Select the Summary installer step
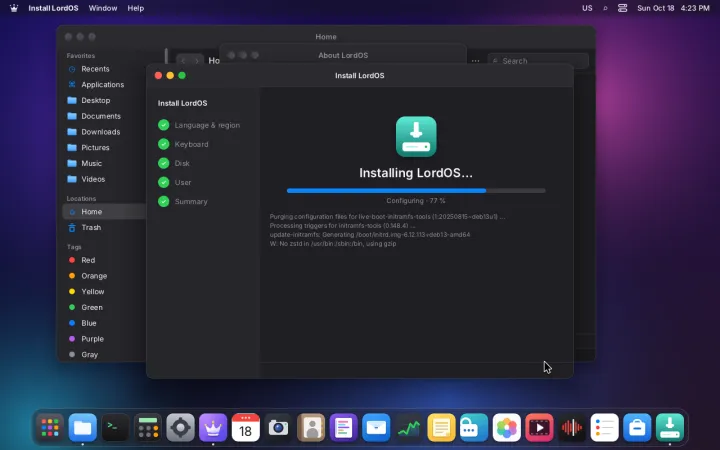Screen dimensions: 720x450 tap(183, 201)
